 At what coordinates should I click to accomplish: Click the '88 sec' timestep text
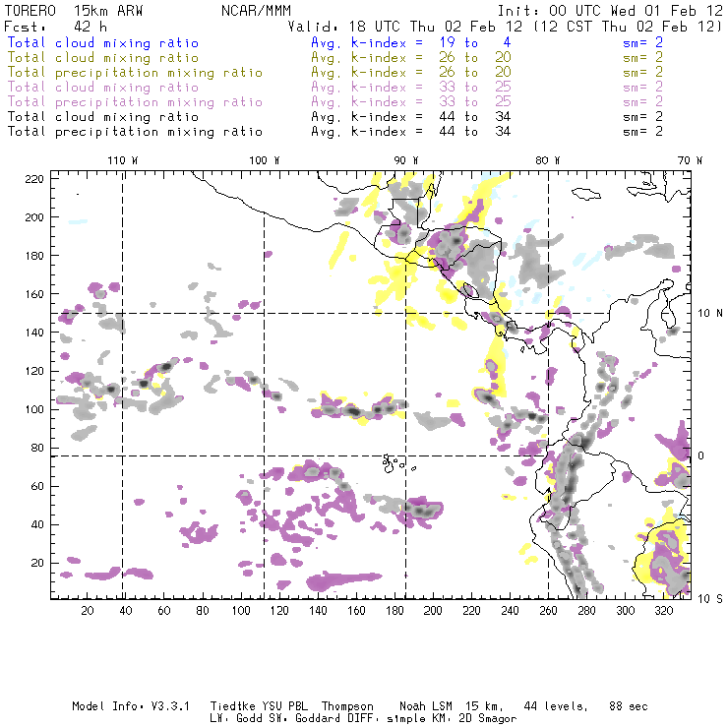[629, 706]
